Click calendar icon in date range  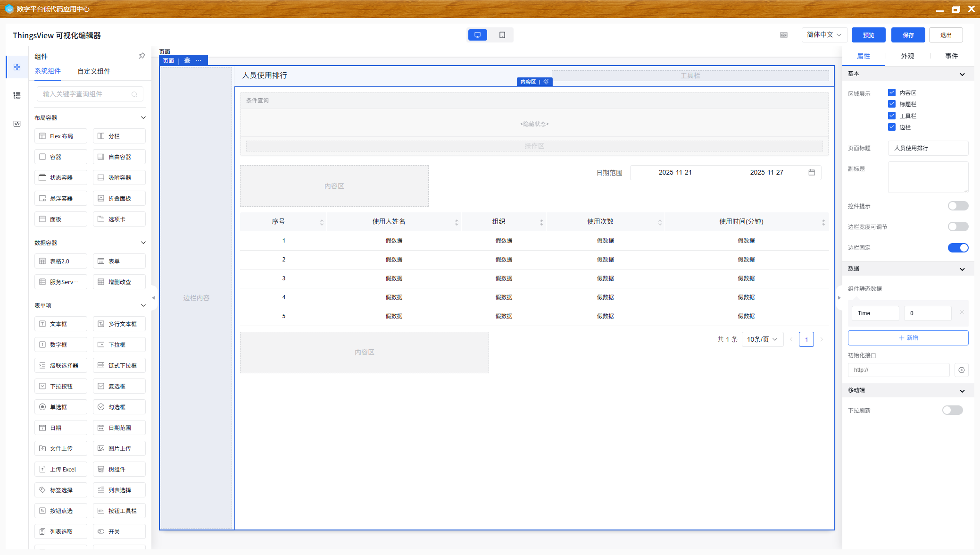(812, 172)
